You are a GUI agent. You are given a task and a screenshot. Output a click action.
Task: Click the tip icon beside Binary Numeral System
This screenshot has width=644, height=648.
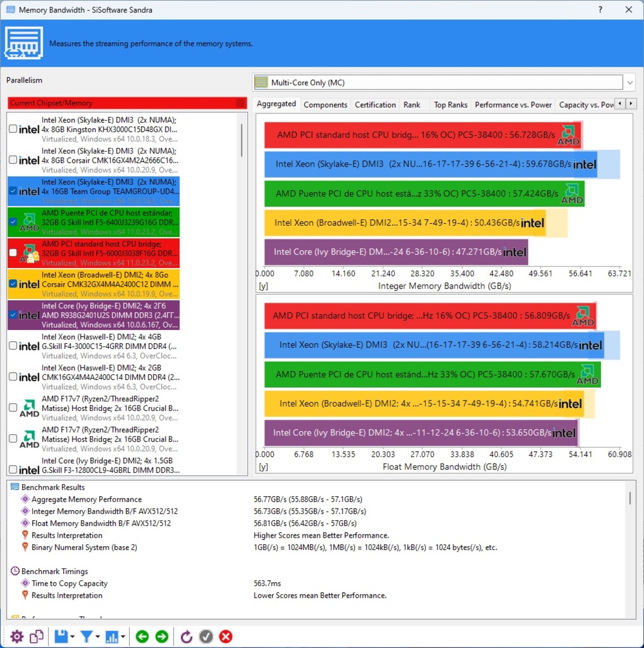(25, 547)
